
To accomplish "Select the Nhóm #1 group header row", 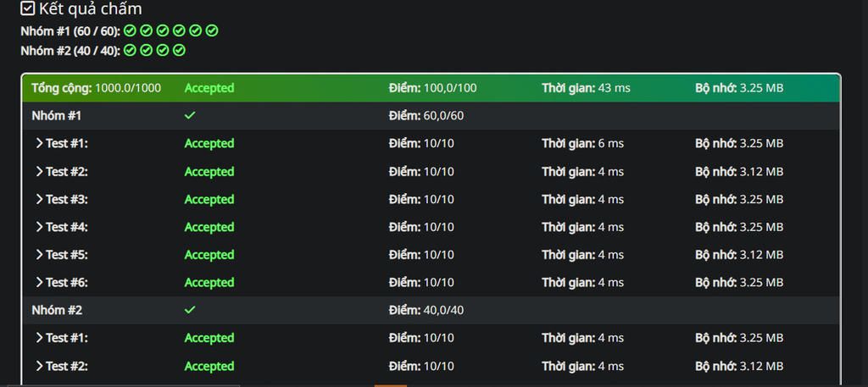I will [x=431, y=116].
